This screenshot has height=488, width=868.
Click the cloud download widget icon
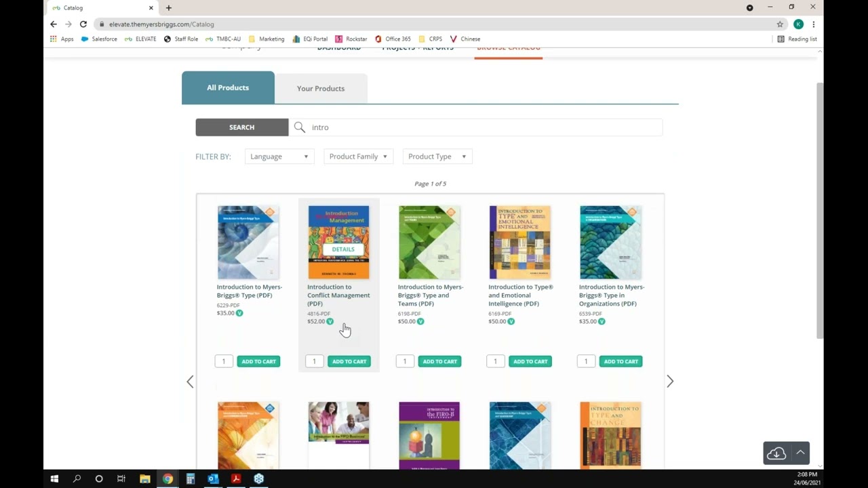[776, 453]
